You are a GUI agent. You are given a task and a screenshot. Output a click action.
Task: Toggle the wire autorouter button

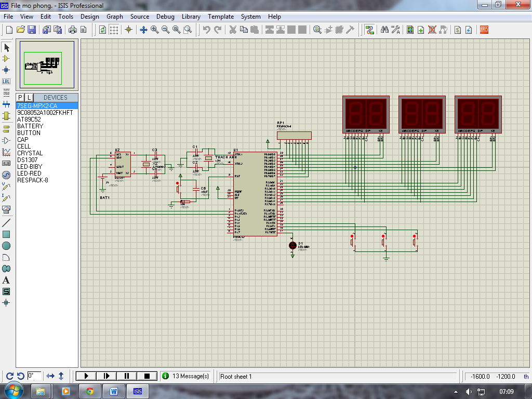point(369,30)
